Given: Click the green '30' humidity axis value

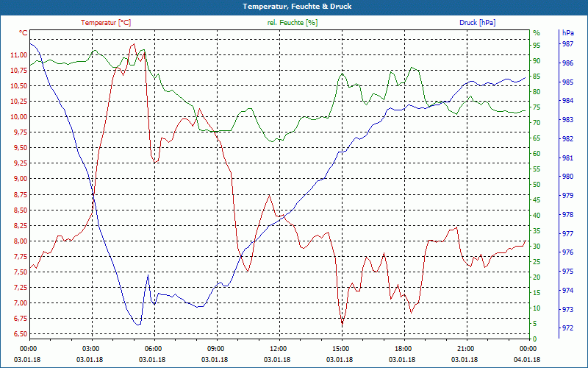Looking at the screenshot, I should tap(537, 247).
